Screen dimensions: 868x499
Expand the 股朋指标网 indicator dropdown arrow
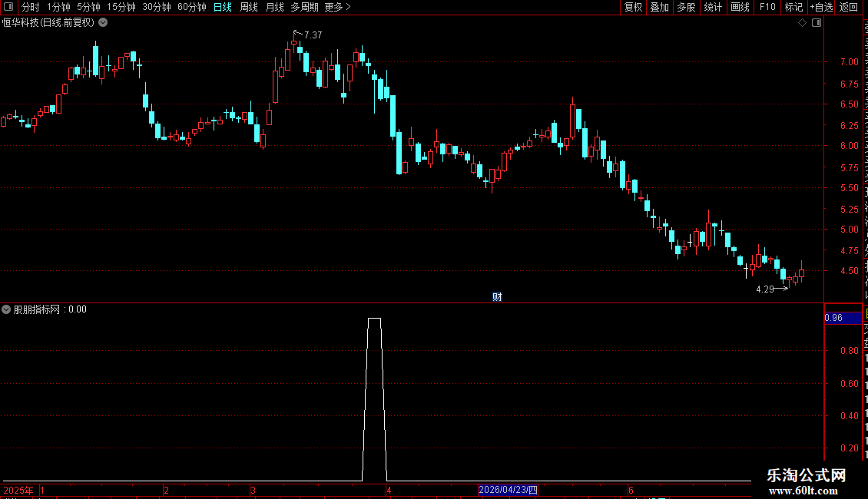[x=6, y=309]
